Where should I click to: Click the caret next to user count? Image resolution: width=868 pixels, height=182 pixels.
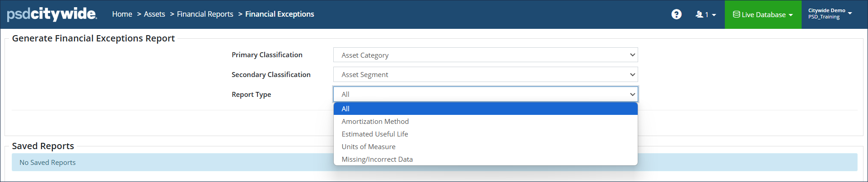714,15
